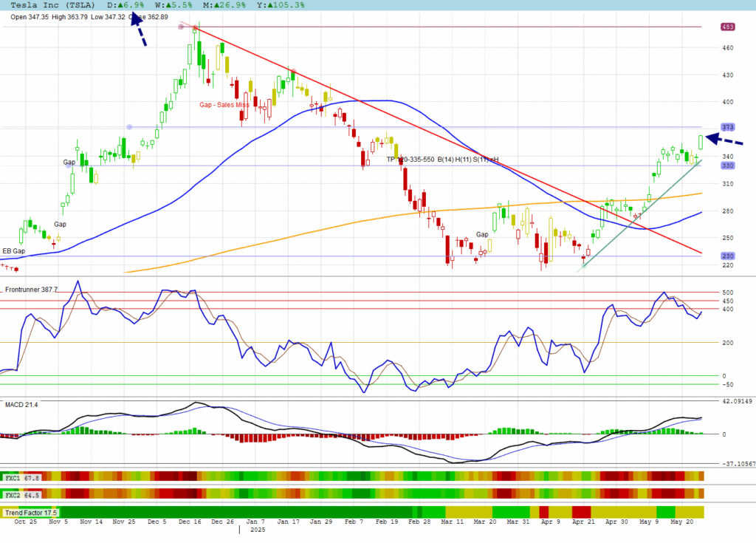This screenshot has width=756, height=543.
Task: Click the 373 price level badge
Action: coord(727,127)
